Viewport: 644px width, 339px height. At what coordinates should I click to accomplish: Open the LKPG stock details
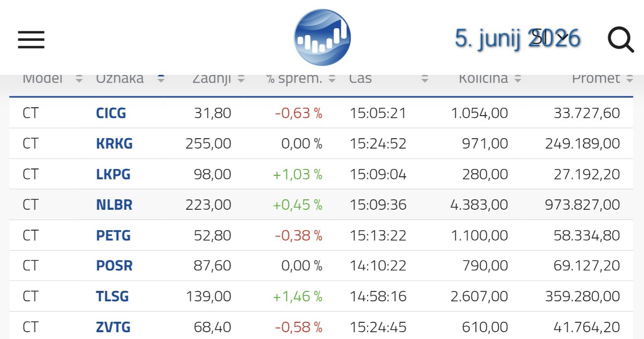[x=113, y=174]
